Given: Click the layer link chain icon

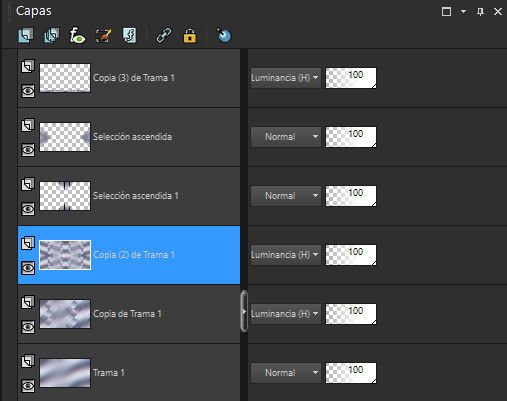Looking at the screenshot, I should coord(164,36).
